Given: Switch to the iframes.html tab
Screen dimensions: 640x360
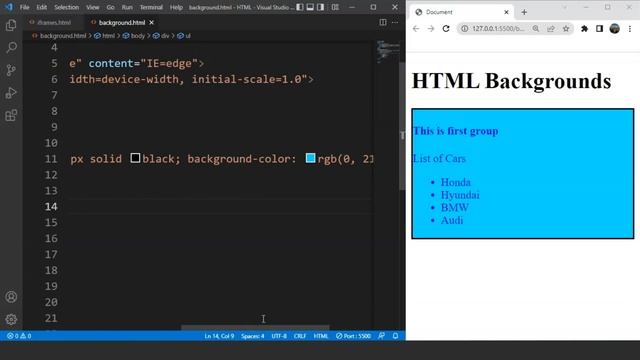Looking at the screenshot, I should click(54, 22).
